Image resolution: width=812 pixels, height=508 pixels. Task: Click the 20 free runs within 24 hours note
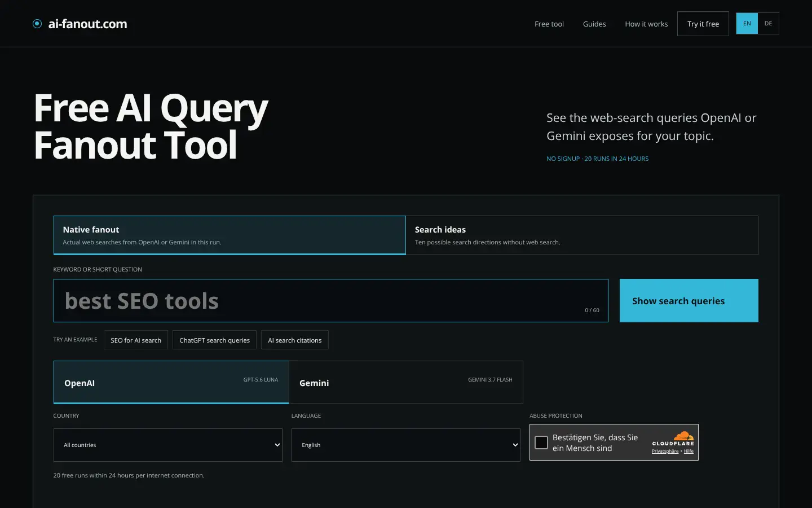(x=129, y=475)
